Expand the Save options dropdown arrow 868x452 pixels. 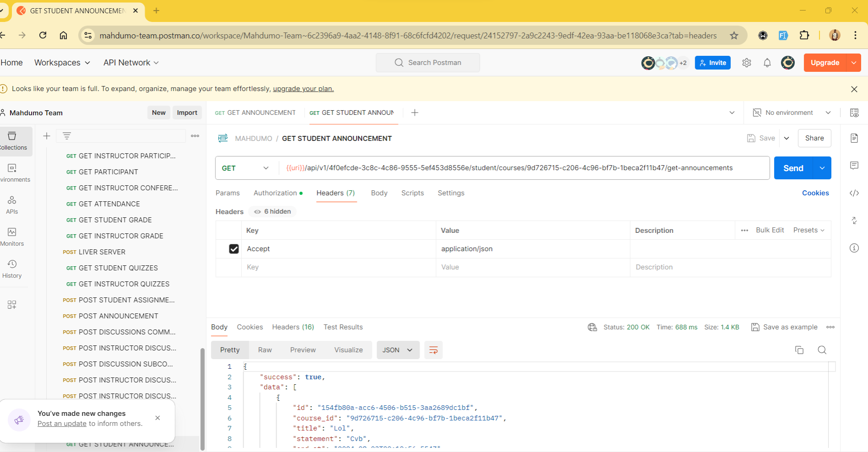tap(787, 138)
